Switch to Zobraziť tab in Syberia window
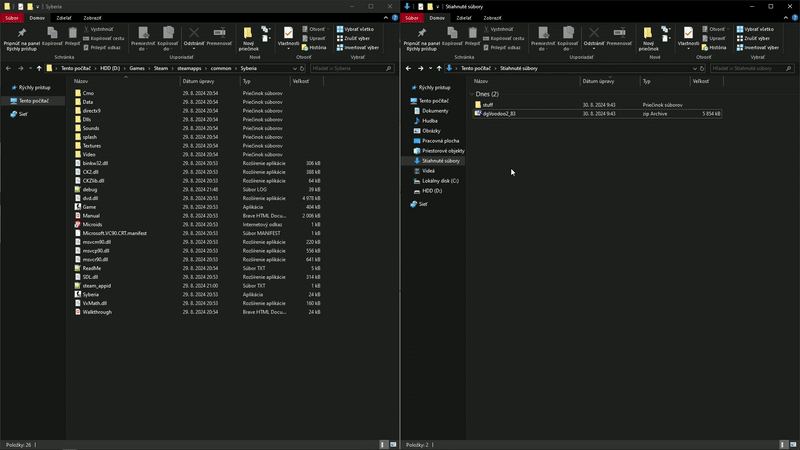The height and width of the screenshot is (450, 800). pos(91,18)
